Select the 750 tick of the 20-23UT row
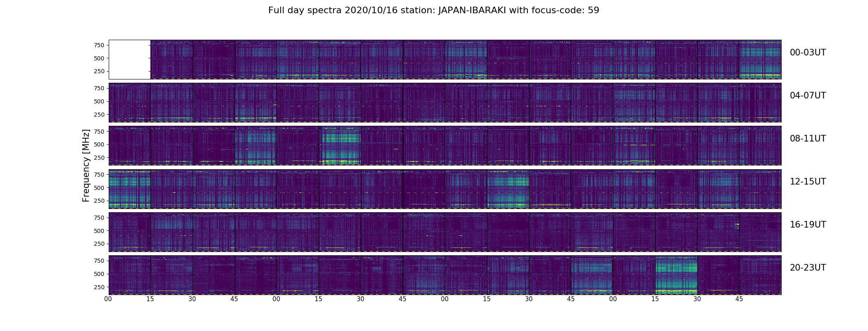868x331 pixels. pyautogui.click(x=99, y=260)
